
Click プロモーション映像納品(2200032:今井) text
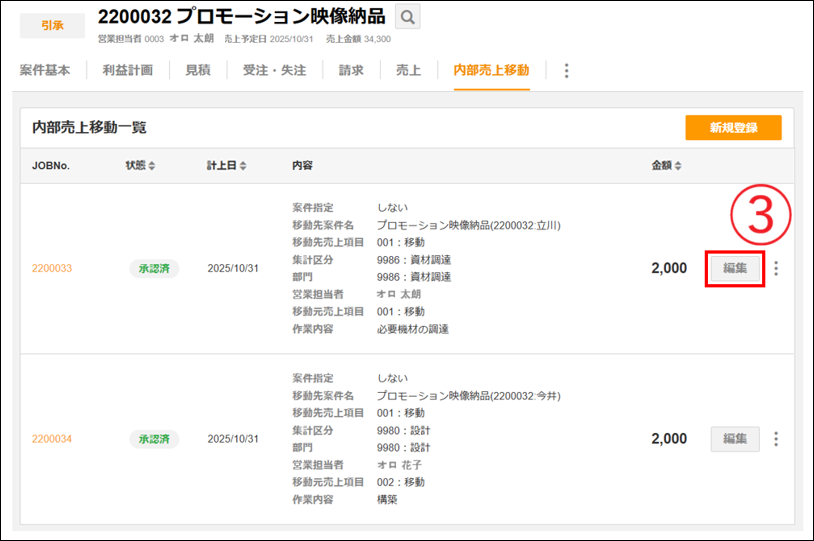[x=469, y=396]
